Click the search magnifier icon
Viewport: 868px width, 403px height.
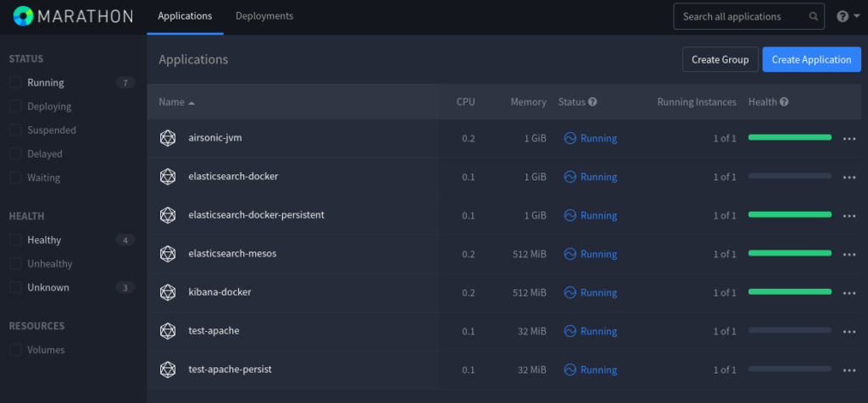tap(814, 16)
